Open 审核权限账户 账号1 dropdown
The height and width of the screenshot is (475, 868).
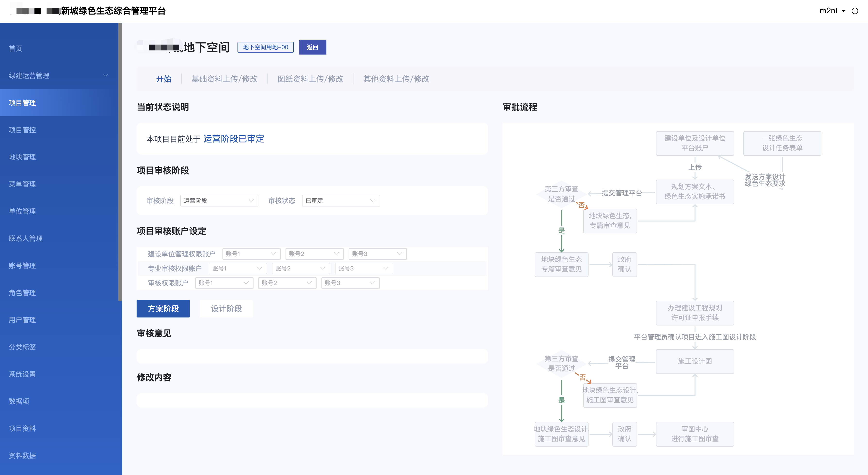click(x=224, y=283)
